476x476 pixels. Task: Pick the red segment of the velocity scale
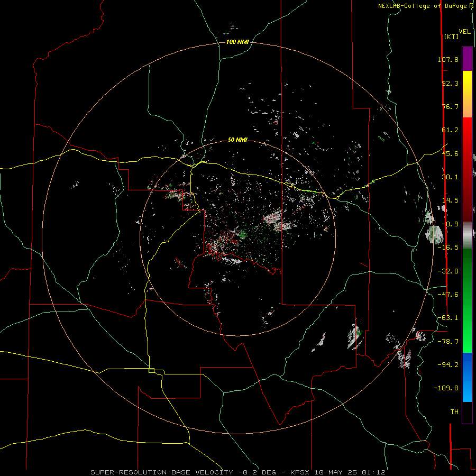467,169
